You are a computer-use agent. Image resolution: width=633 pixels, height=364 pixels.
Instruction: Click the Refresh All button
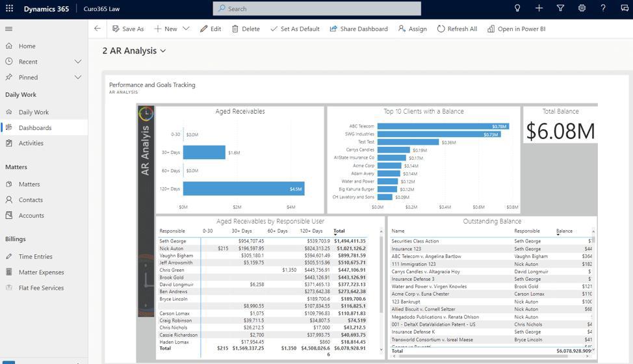[457, 29]
